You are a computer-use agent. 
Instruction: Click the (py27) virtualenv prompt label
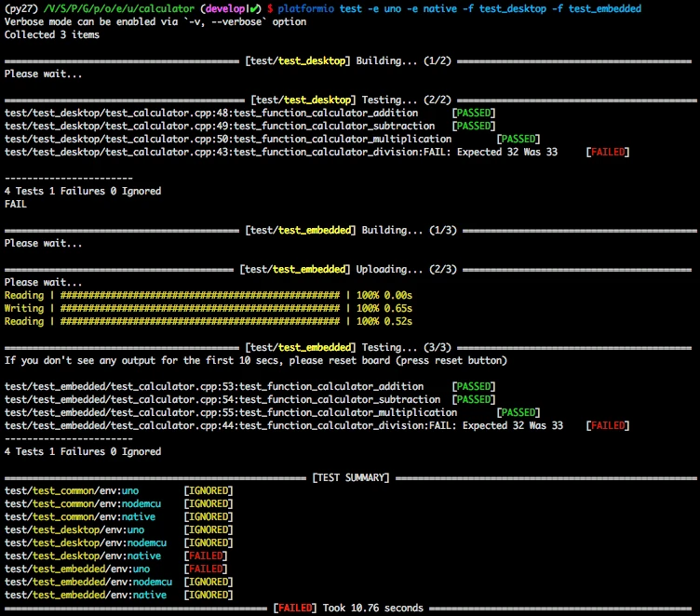tap(20, 8)
